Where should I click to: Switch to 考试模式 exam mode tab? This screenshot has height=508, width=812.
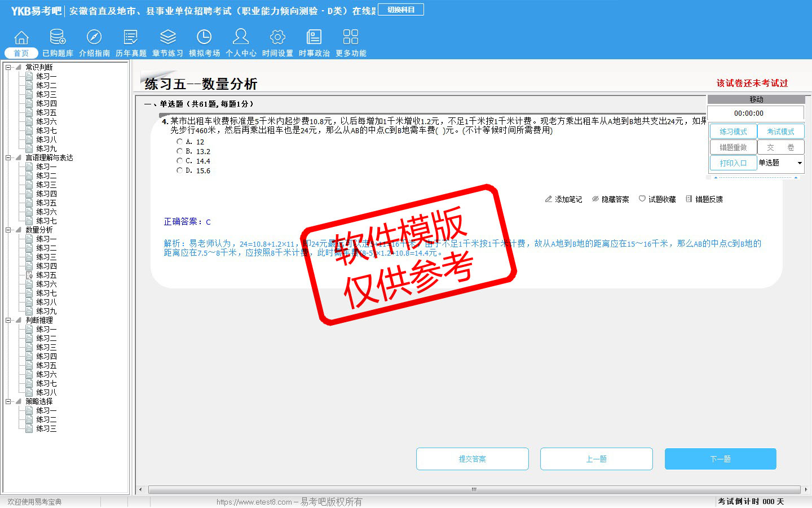pyautogui.click(x=780, y=132)
